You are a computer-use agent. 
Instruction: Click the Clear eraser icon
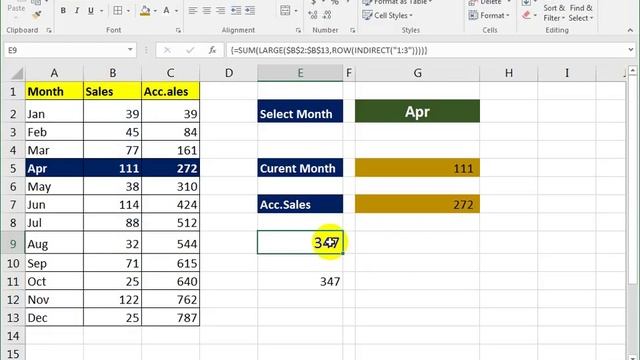click(x=527, y=16)
